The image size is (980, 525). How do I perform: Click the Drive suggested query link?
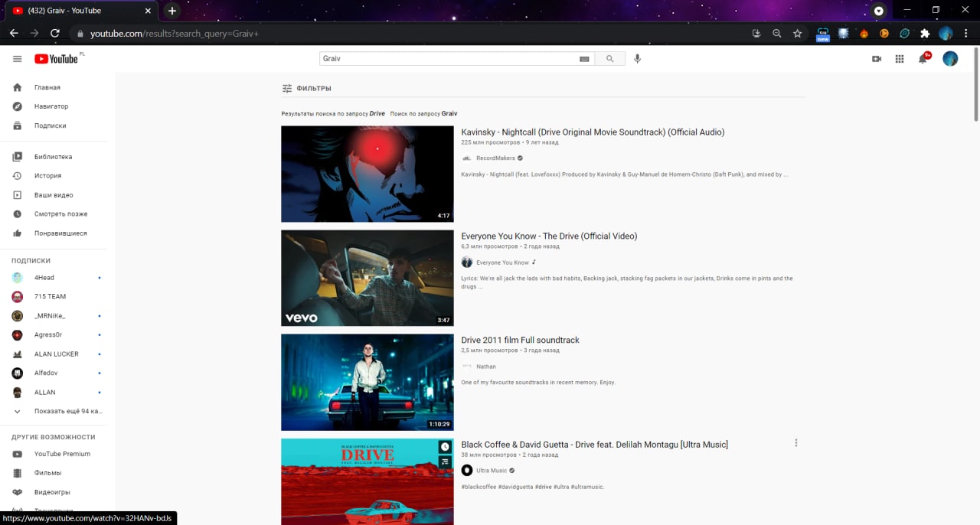377,114
